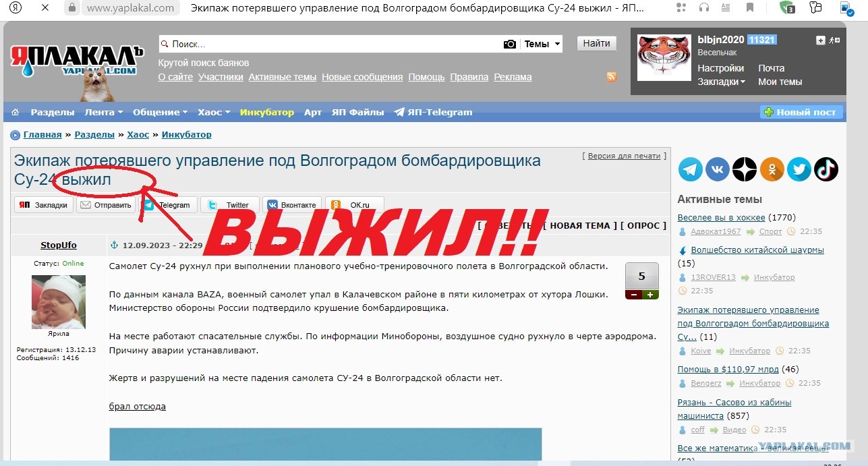
Task: Open Инкубатор in the nav bar
Action: pyautogui.click(x=267, y=112)
